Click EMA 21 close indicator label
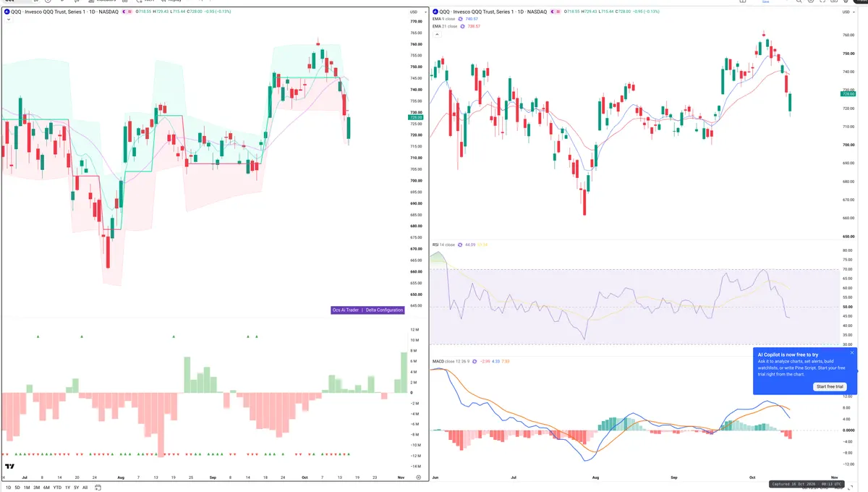 coord(445,26)
